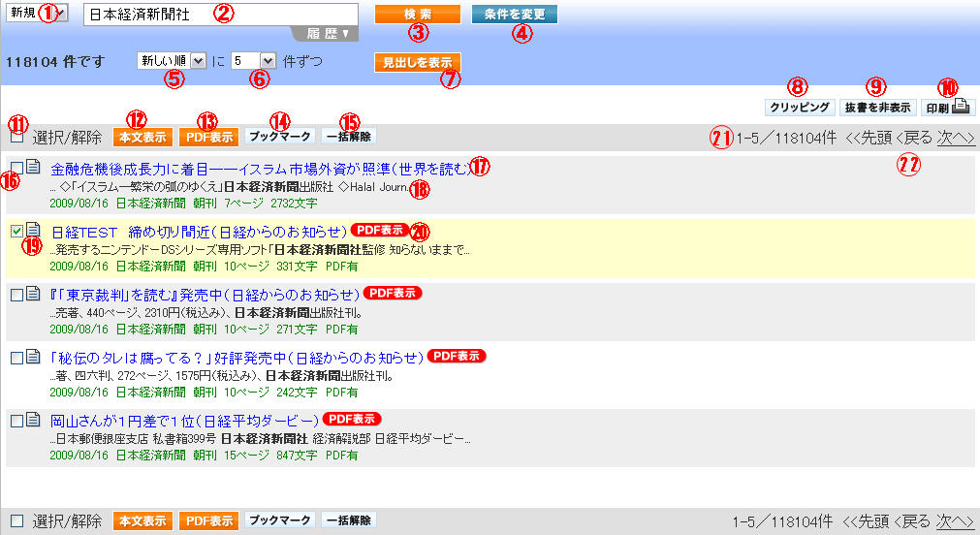Click the 印刷 print button
This screenshot has height=535, width=980.
pos(947,108)
